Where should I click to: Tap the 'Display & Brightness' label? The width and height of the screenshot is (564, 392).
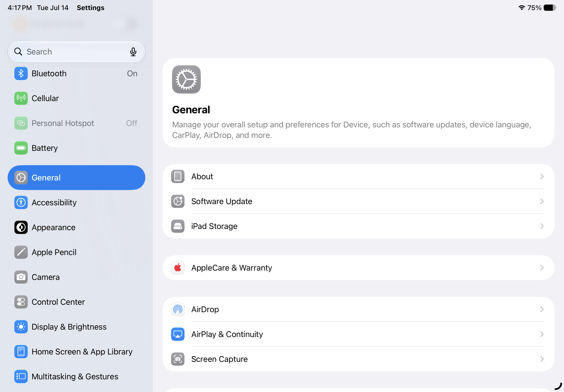(x=69, y=327)
